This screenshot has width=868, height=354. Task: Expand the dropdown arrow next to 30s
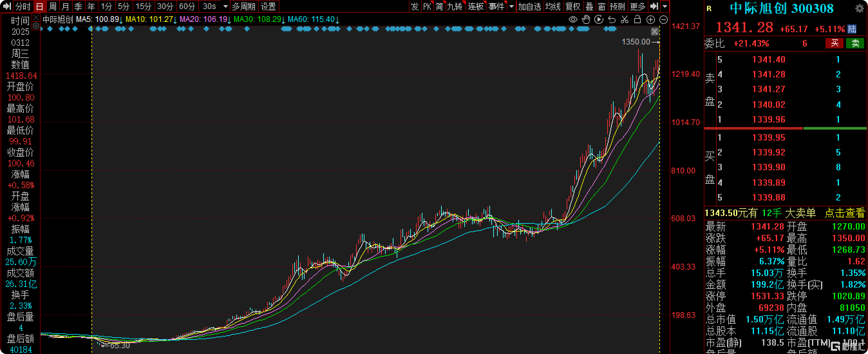pos(225,6)
